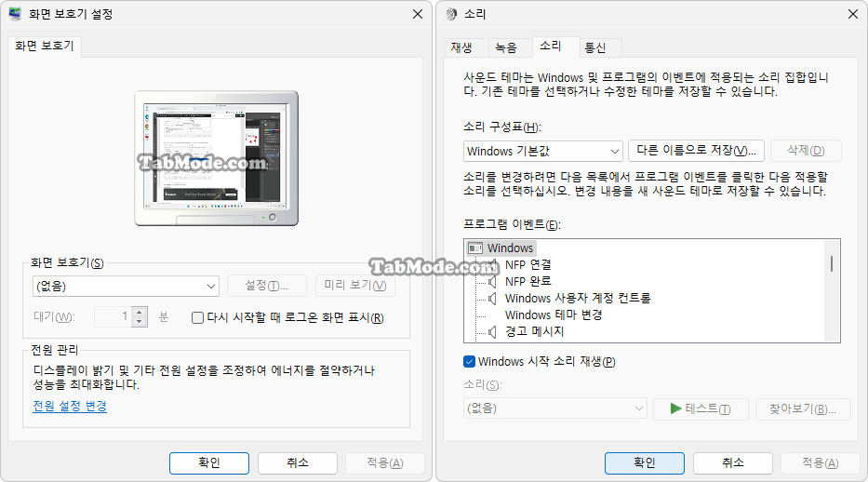The image size is (868, 482).
Task: Select the NFP 완료 event
Action: pos(528,282)
